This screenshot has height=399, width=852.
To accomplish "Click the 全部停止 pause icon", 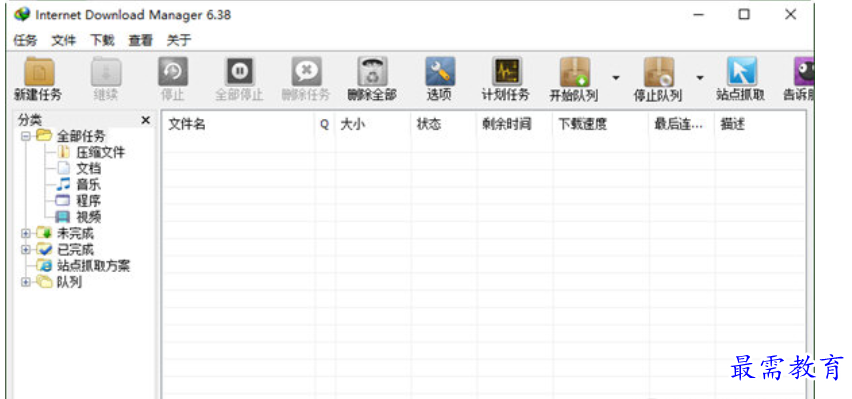I will [240, 72].
